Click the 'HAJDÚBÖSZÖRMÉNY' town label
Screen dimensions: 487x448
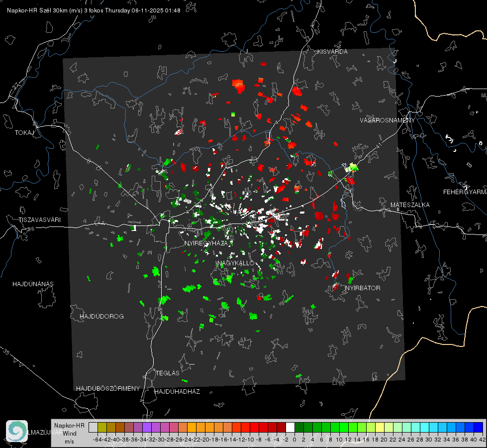[x=108, y=389]
